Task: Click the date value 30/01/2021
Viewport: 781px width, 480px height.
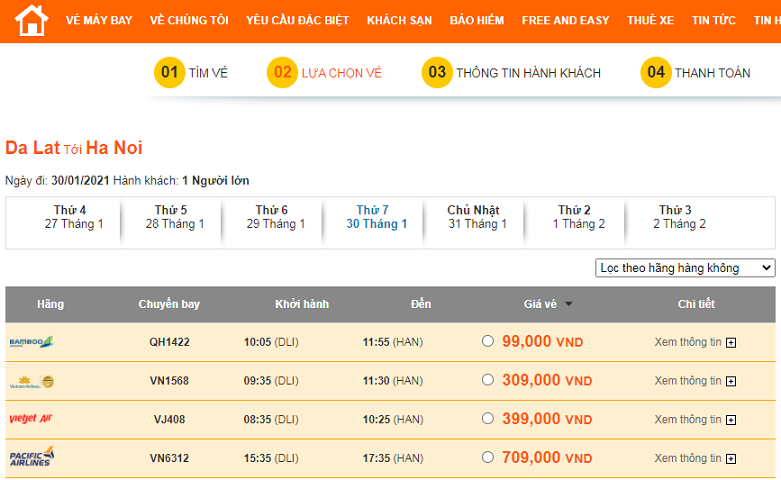Action: coord(80,181)
